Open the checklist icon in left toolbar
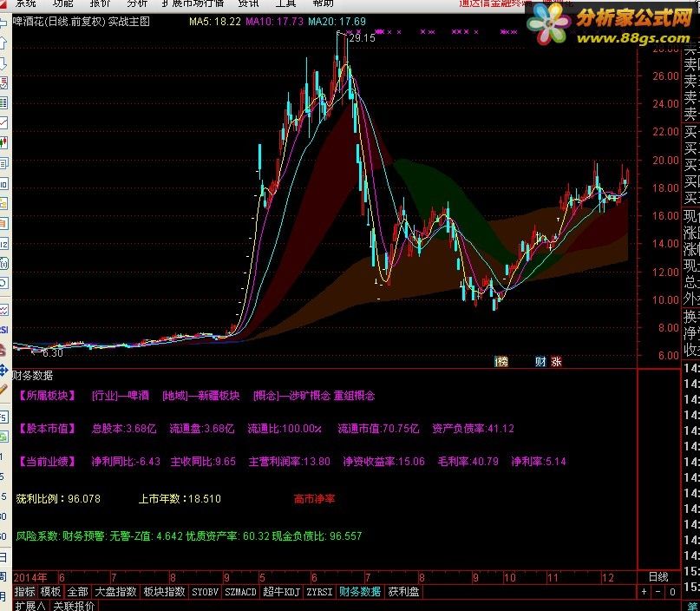This screenshot has width=700, height=611. pos(3,83)
